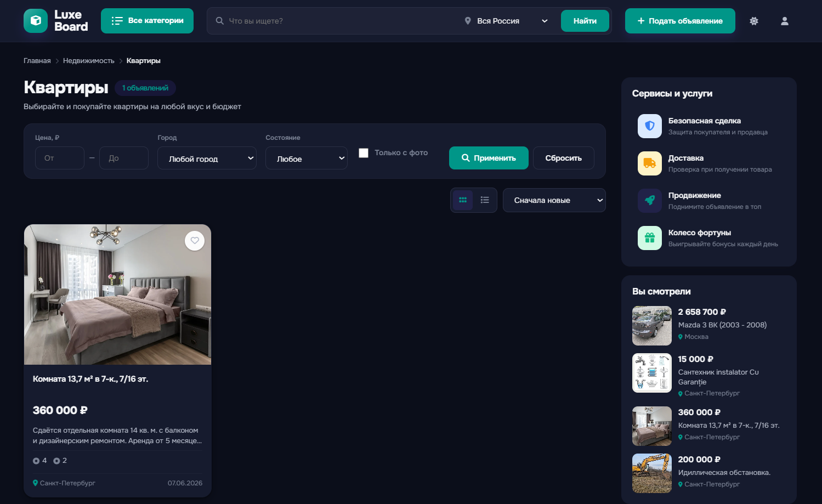This screenshot has width=822, height=504.
Task: Switch to grid view layout
Action: (463, 200)
